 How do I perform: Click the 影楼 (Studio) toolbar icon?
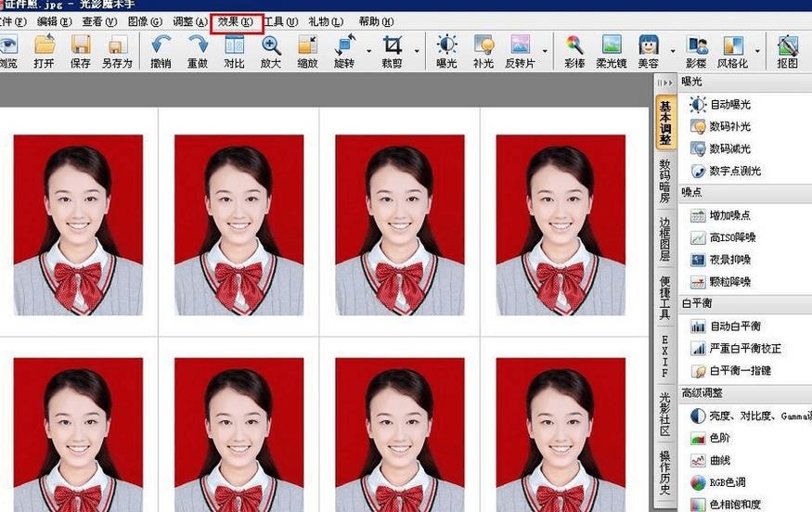point(697,45)
